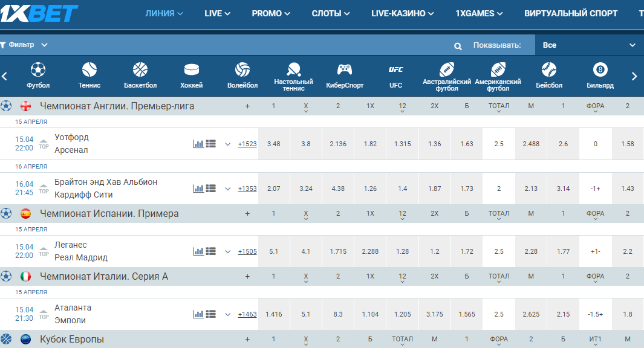Screen dimensions: 644x348
Task: Bet on Уотфорд win odds 3.48
Action: 274,144
